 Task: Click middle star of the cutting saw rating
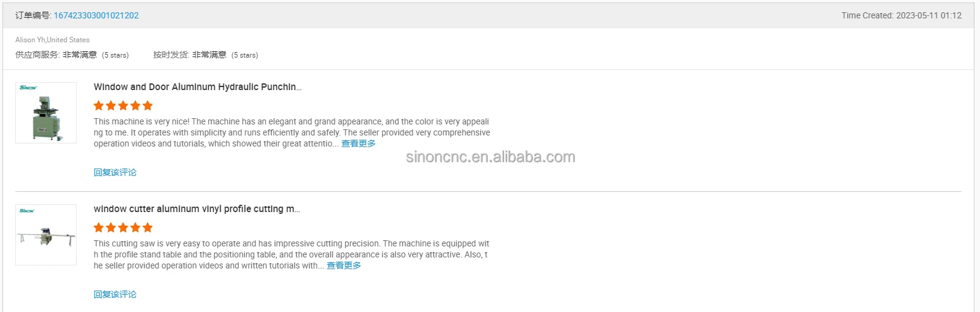click(123, 227)
